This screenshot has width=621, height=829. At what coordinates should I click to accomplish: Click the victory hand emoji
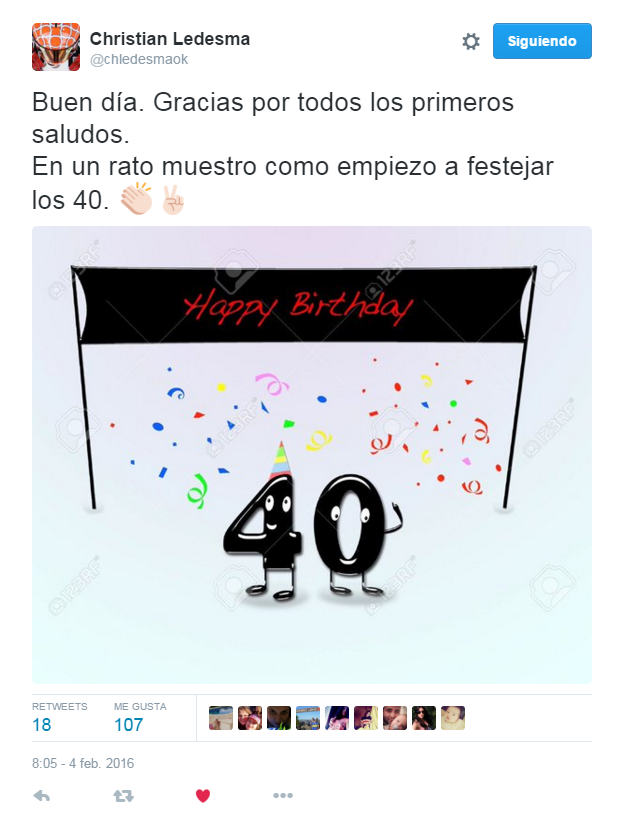(173, 200)
